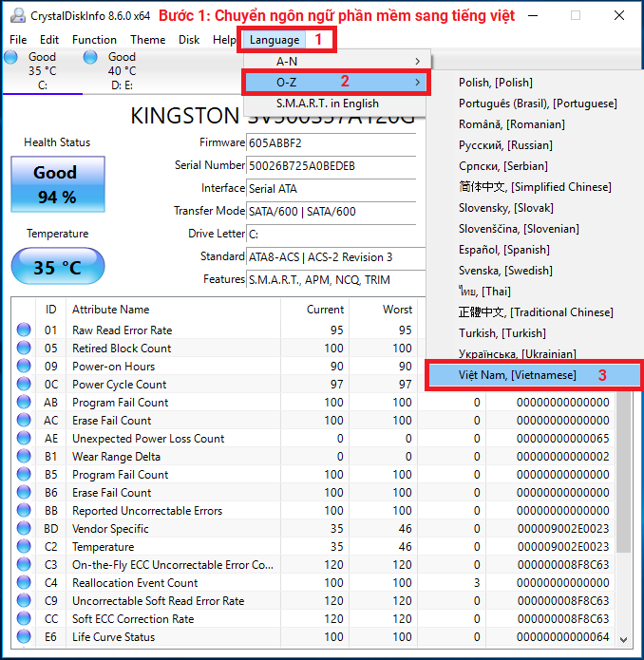Click the Current column header
644x660 pixels.
[314, 310]
